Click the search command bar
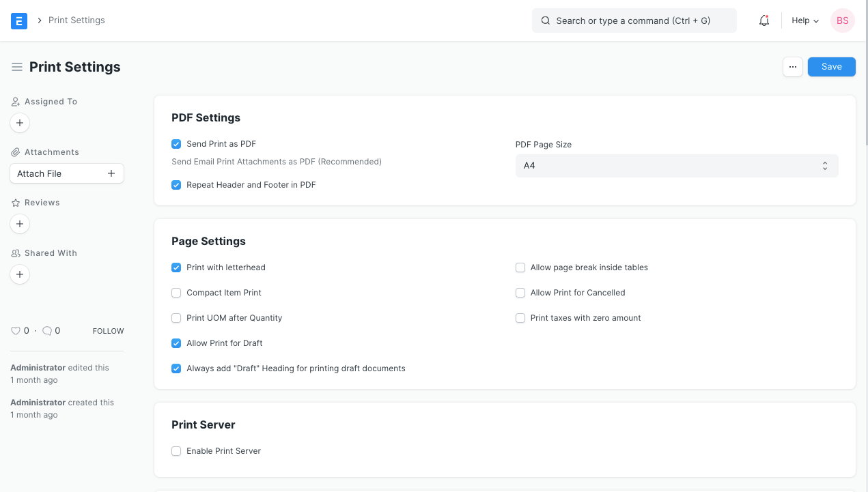Image resolution: width=868 pixels, height=492 pixels. (x=634, y=20)
